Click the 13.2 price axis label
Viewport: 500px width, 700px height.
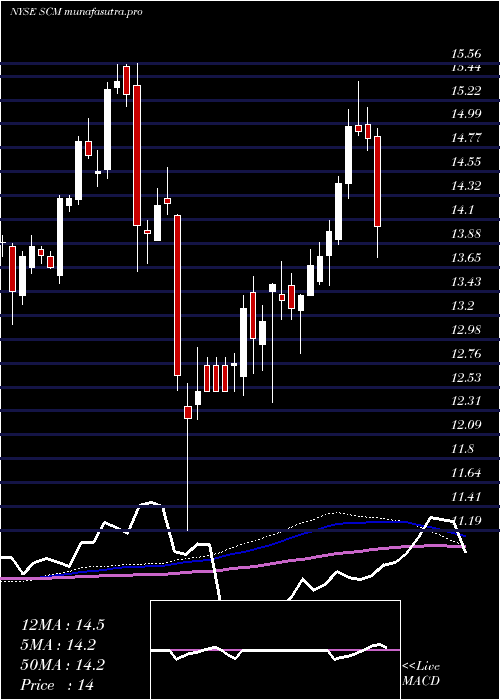[x=462, y=306]
